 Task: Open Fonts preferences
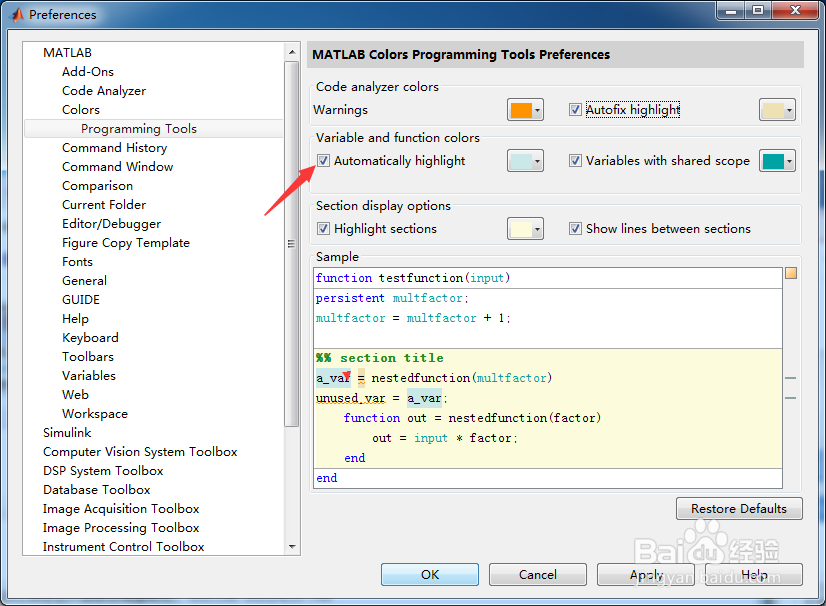pyautogui.click(x=77, y=261)
